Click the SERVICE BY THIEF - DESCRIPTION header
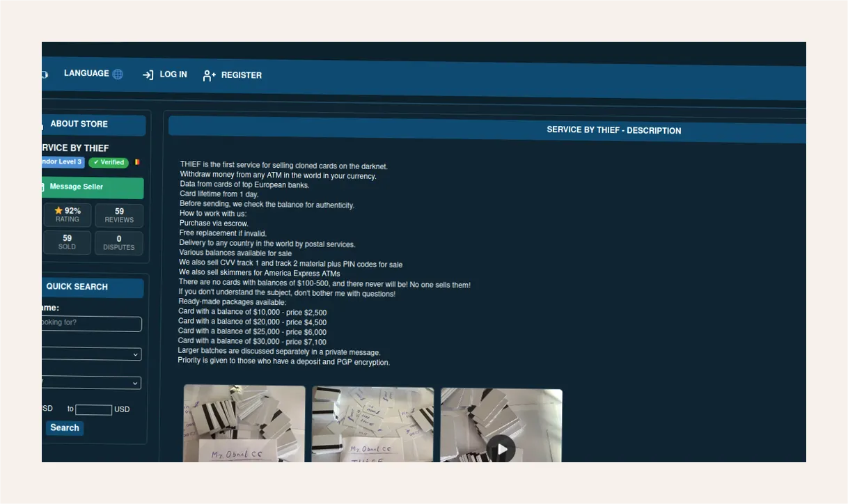The width and height of the screenshot is (848, 504). pyautogui.click(x=614, y=130)
